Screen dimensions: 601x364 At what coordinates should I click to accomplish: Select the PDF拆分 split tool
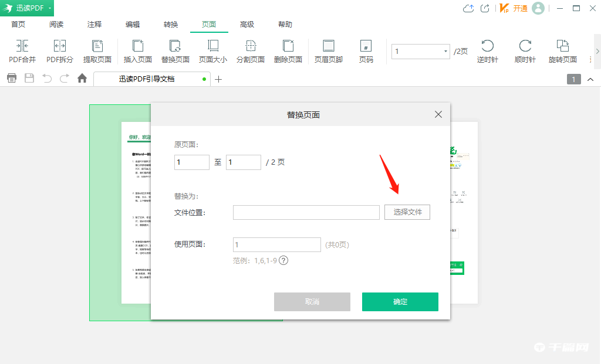point(59,51)
